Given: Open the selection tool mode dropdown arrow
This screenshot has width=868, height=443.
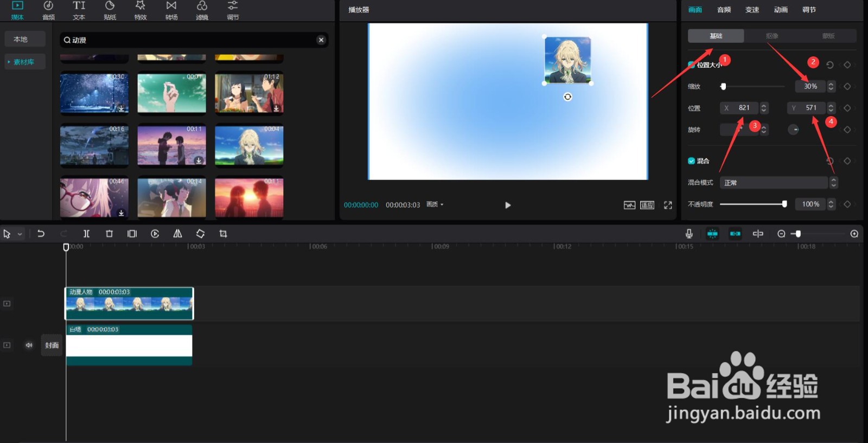Looking at the screenshot, I should (20, 234).
